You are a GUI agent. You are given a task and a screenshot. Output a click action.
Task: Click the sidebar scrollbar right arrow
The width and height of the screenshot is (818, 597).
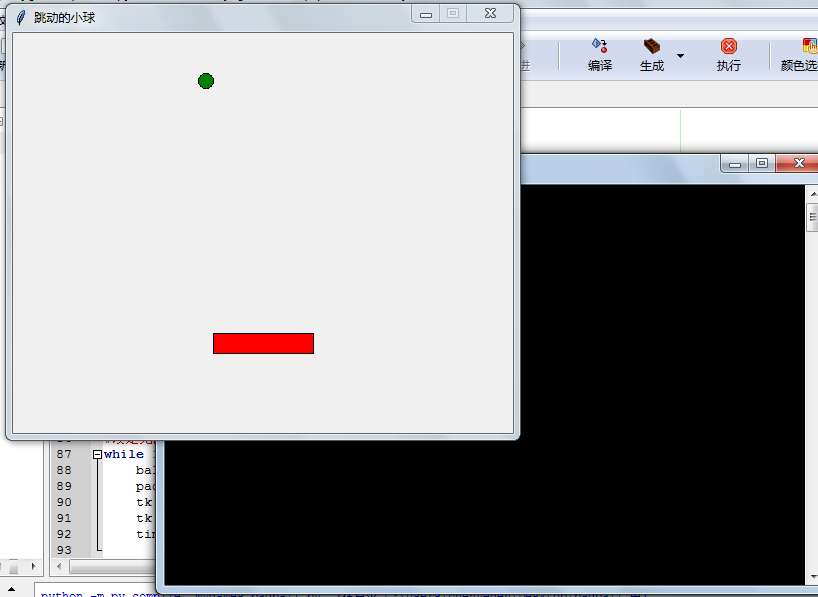click(x=33, y=566)
